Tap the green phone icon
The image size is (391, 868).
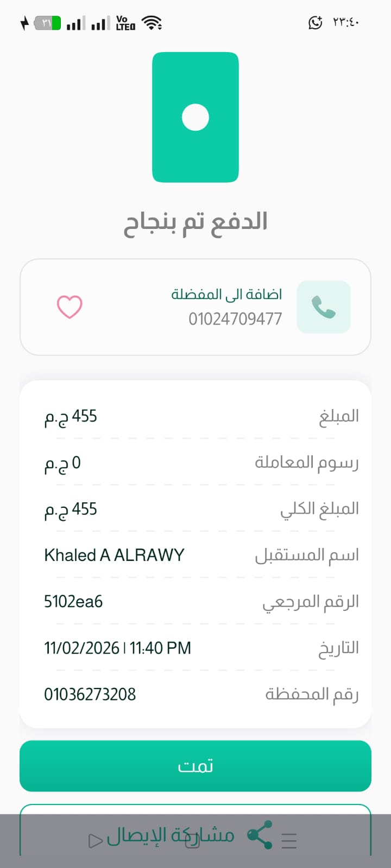(x=324, y=307)
